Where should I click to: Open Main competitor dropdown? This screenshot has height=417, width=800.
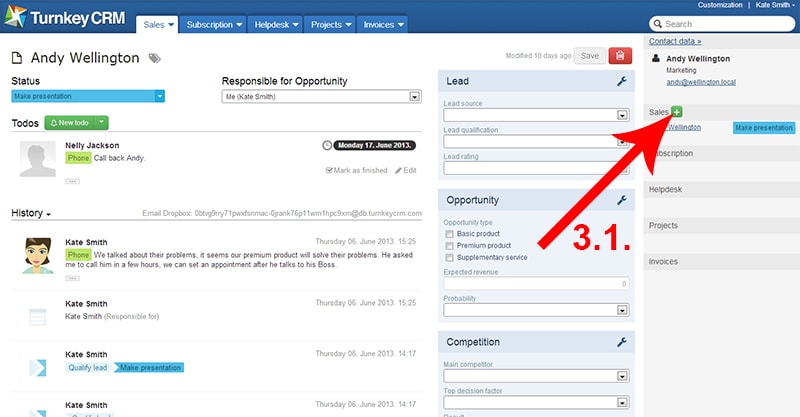point(536,376)
